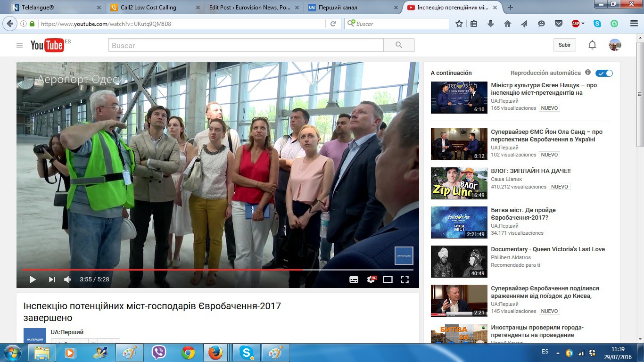The image size is (644, 362).
Task: Open Adblock Plus dropdown arrow
Action: pos(583,24)
